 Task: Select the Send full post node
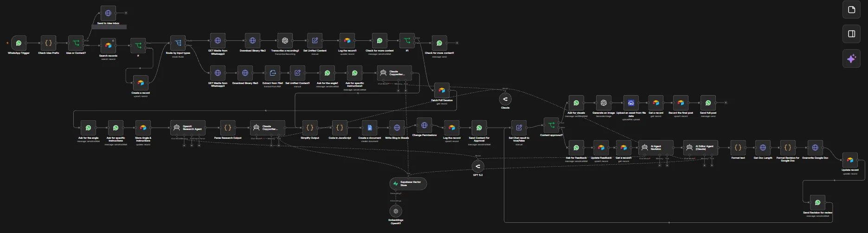(708, 103)
